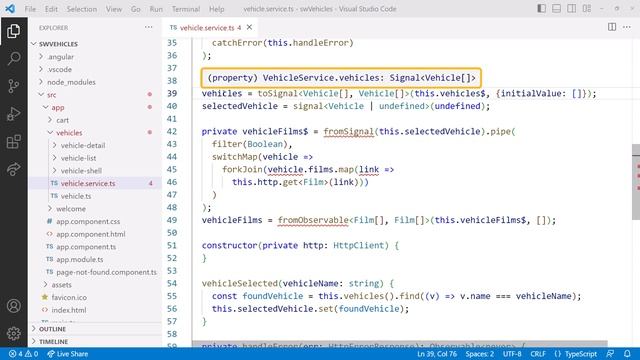Click the Ln 39, Col 76 cursor position
This screenshot has height=360, width=640.
pyautogui.click(x=437, y=354)
